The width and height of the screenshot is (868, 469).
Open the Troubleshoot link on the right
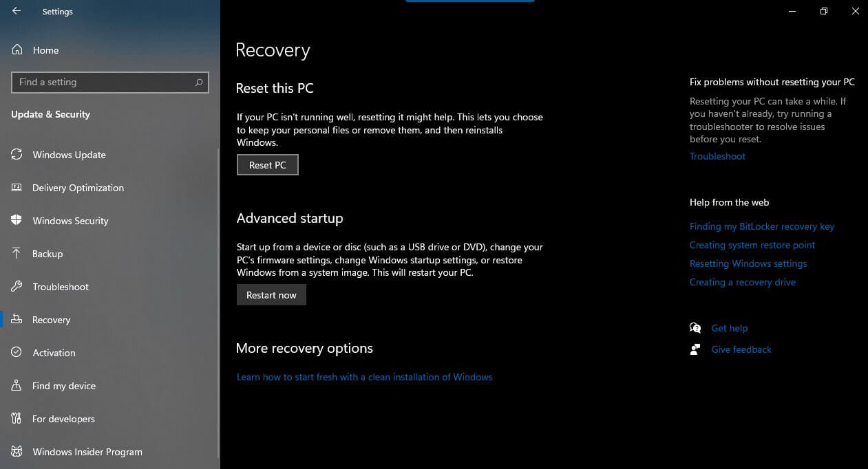pos(717,156)
